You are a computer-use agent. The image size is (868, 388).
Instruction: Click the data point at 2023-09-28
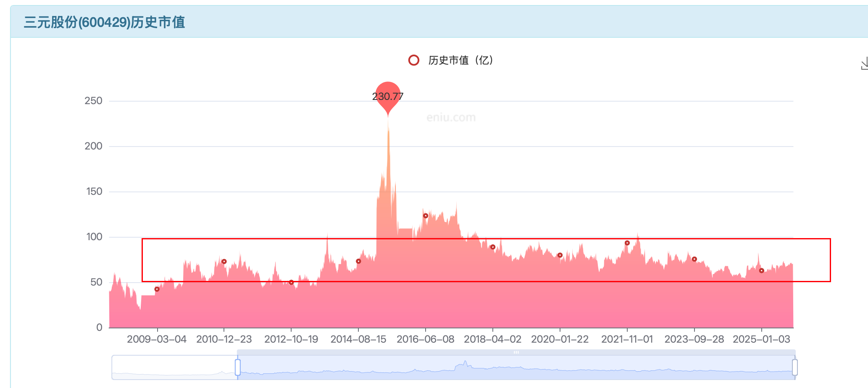[x=694, y=259]
